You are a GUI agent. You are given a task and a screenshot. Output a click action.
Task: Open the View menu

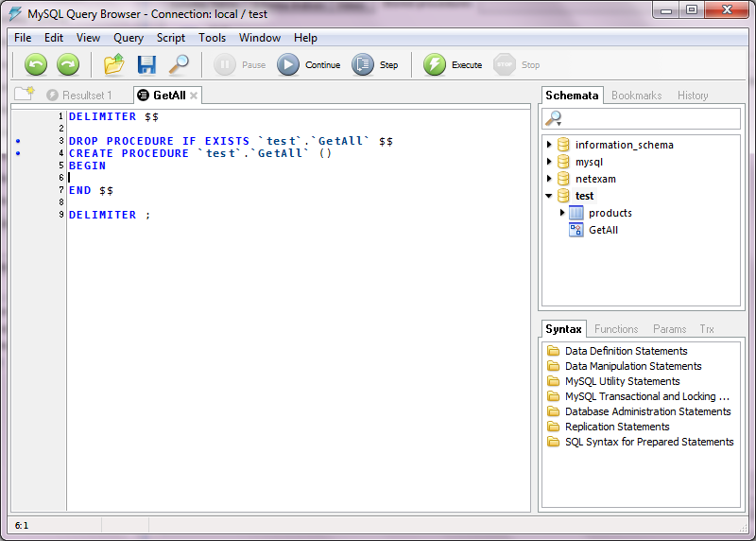[88, 38]
